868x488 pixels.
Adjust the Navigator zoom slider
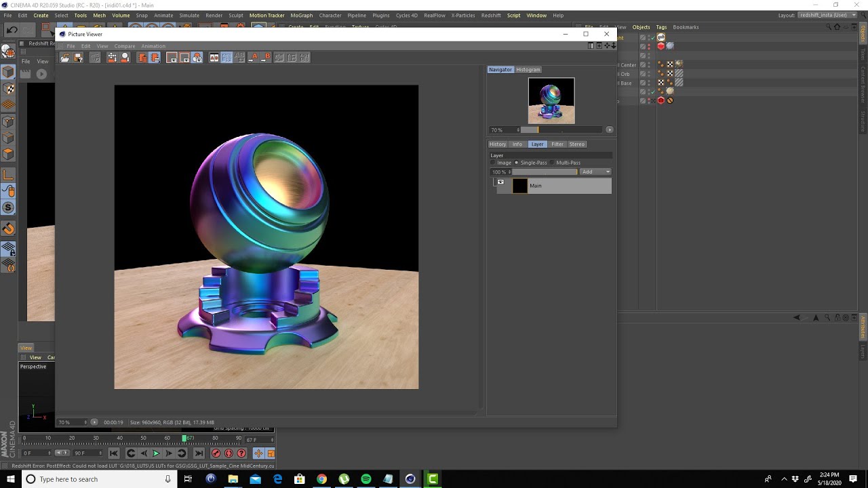(x=562, y=130)
